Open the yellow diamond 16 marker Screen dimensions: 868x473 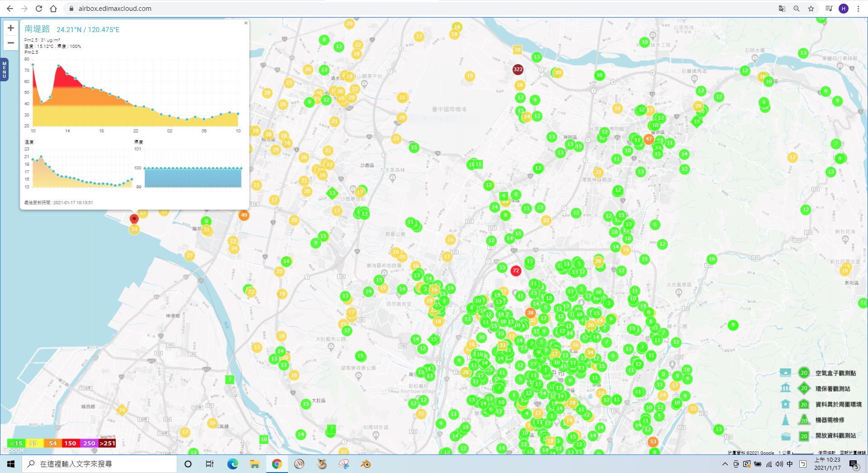(x=122, y=410)
